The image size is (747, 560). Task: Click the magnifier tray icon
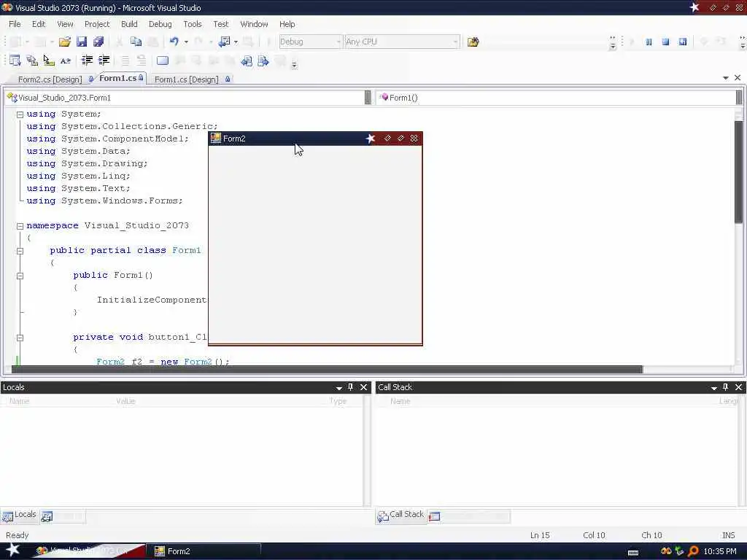[x=693, y=551]
